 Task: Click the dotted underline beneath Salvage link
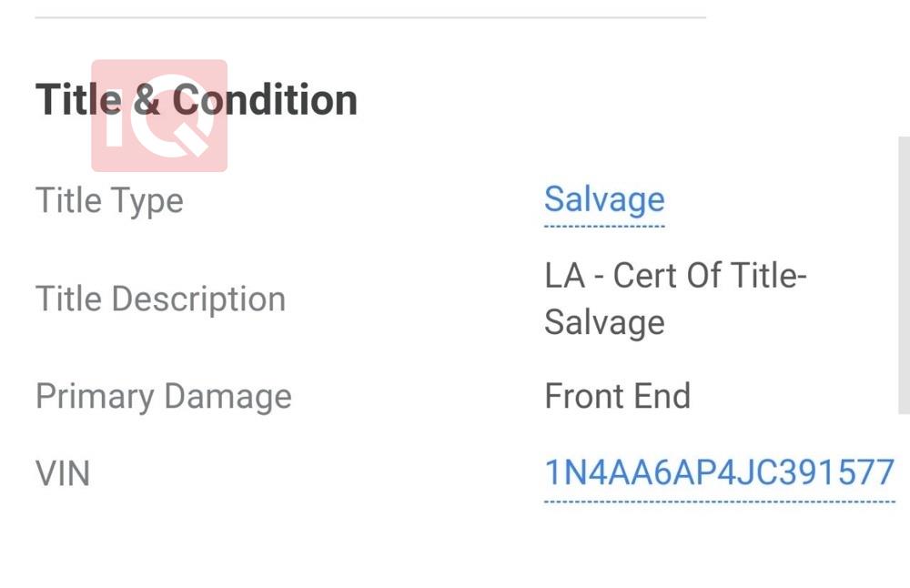[x=604, y=227]
